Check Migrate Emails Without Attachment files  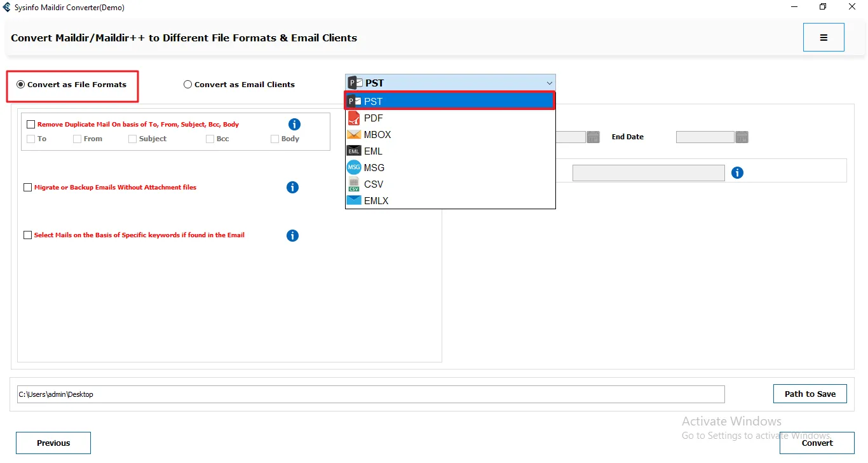click(27, 188)
